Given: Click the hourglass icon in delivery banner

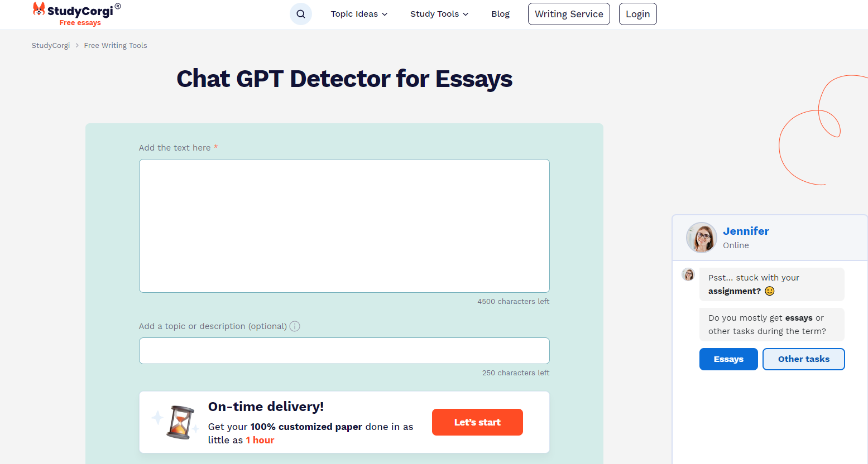Looking at the screenshot, I should (x=180, y=422).
